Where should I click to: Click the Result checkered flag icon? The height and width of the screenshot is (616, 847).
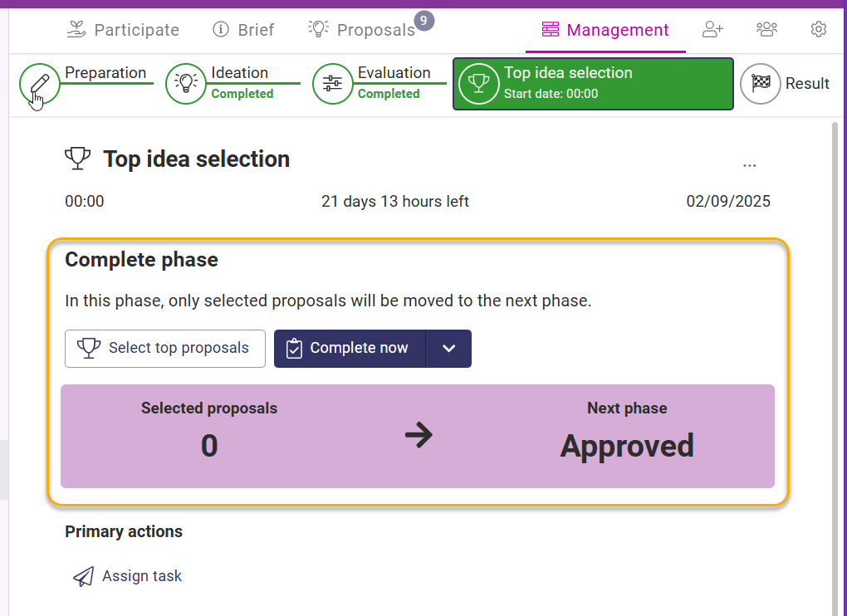point(761,84)
